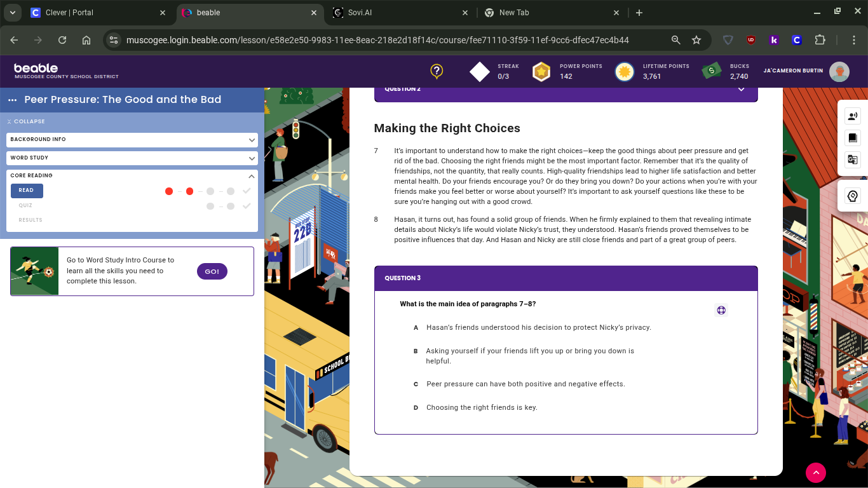The image size is (868, 488).
Task: Click the yellow help question mark icon
Action: pyautogui.click(x=437, y=71)
